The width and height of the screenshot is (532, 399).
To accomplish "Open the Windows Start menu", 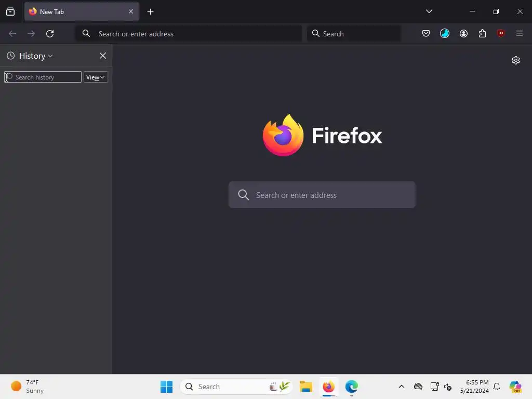I will pyautogui.click(x=166, y=387).
